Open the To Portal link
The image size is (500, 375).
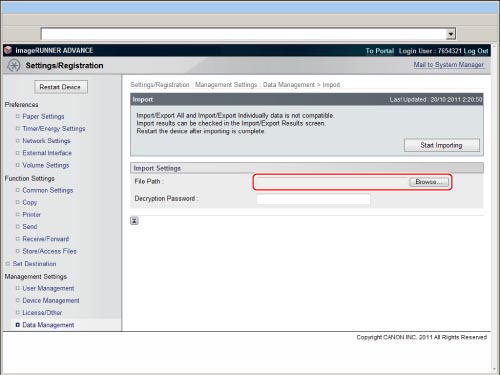pos(380,51)
